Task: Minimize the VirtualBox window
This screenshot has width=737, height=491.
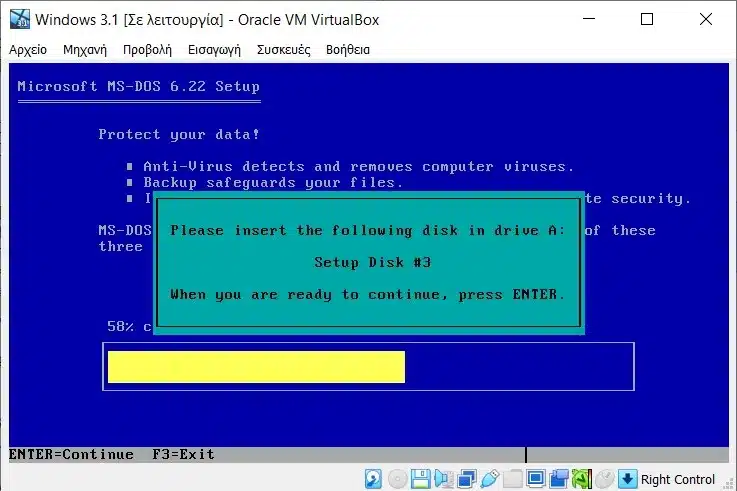Action: click(x=589, y=19)
